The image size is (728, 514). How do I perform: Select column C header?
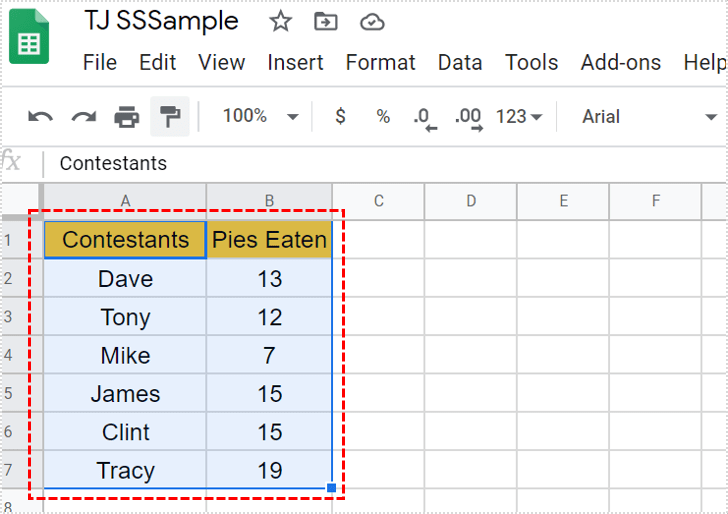[x=378, y=201]
